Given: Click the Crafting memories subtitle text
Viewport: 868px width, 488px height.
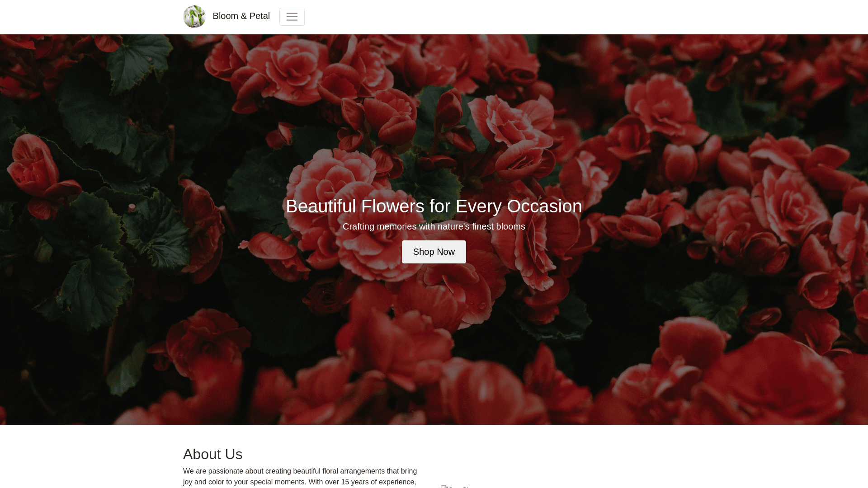Looking at the screenshot, I should point(434,226).
